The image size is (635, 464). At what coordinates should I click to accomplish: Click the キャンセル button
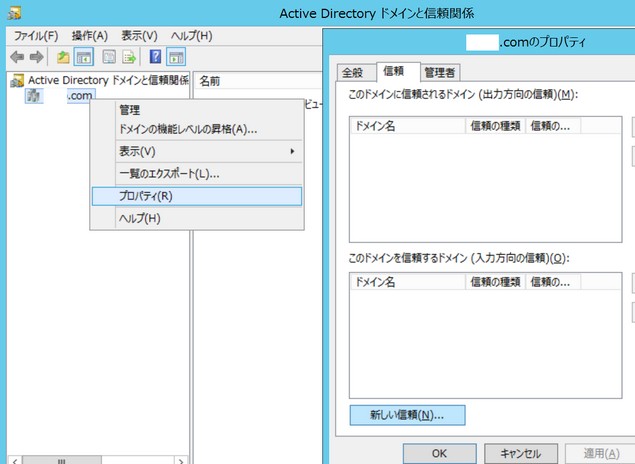pos(521,453)
